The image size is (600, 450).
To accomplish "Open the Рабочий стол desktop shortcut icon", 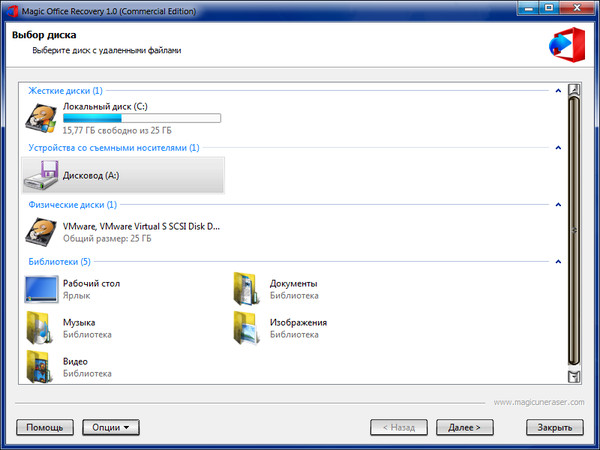I will [x=42, y=289].
